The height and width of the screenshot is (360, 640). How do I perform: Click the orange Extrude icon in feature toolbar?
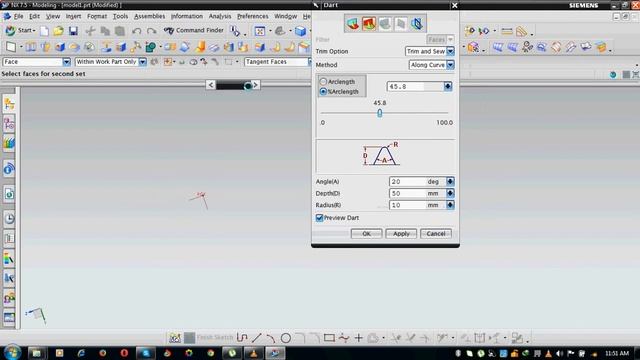[200, 47]
